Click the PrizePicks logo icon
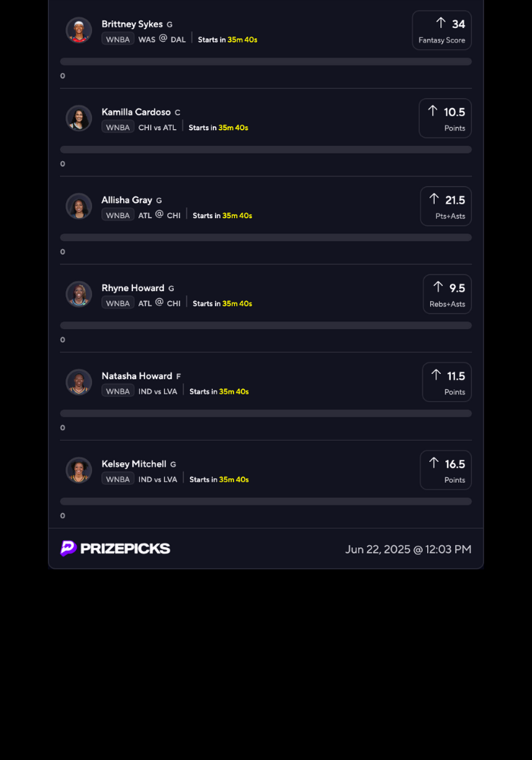The image size is (532, 760). tap(68, 548)
